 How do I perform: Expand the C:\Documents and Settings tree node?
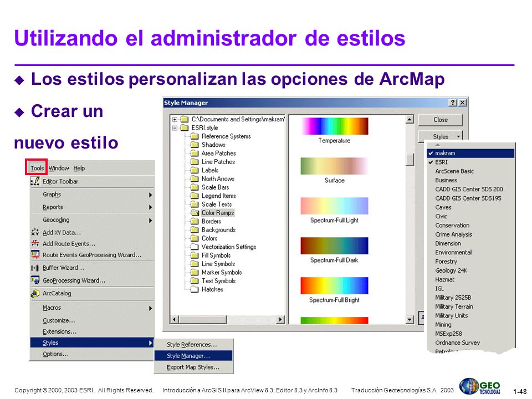tap(175, 120)
